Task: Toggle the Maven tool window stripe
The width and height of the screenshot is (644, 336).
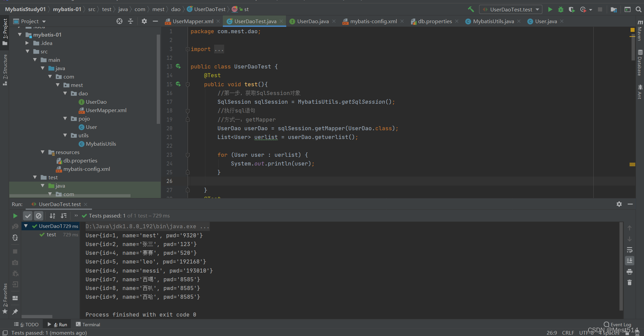Action: (640, 30)
